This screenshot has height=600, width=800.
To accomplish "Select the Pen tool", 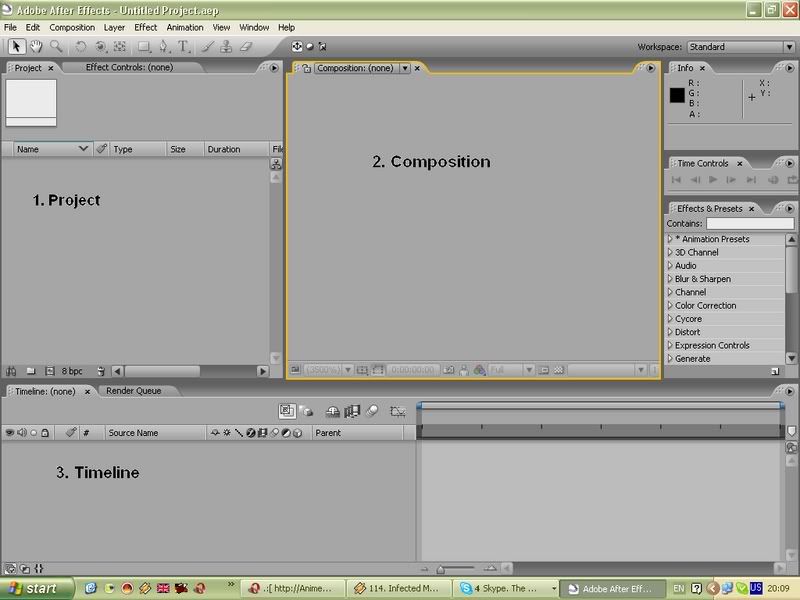I will click(163, 47).
